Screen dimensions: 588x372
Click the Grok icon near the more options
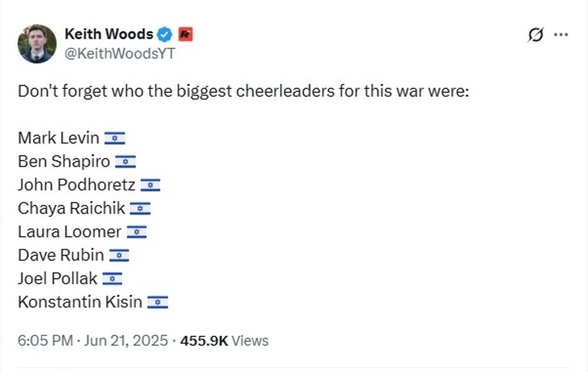[536, 34]
